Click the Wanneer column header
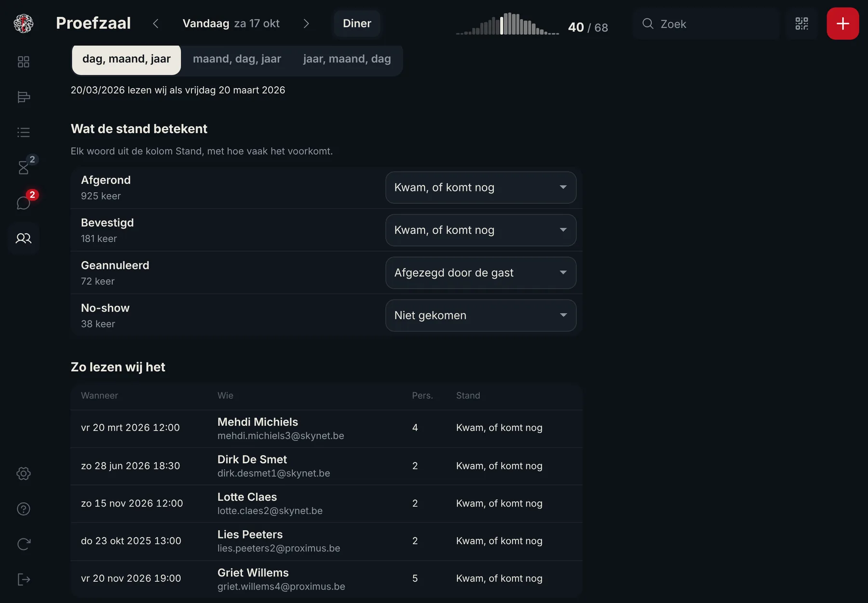 pos(99,395)
